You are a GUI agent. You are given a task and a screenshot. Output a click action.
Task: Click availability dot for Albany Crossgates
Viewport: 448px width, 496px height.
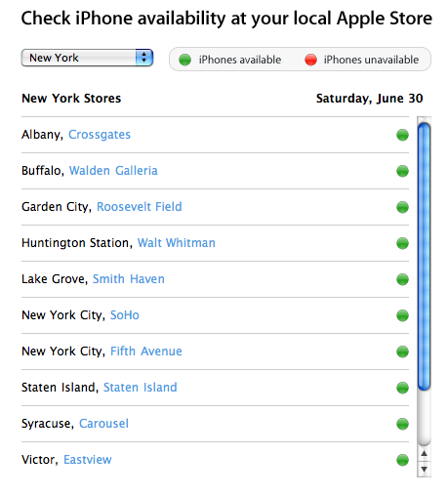pos(402,135)
